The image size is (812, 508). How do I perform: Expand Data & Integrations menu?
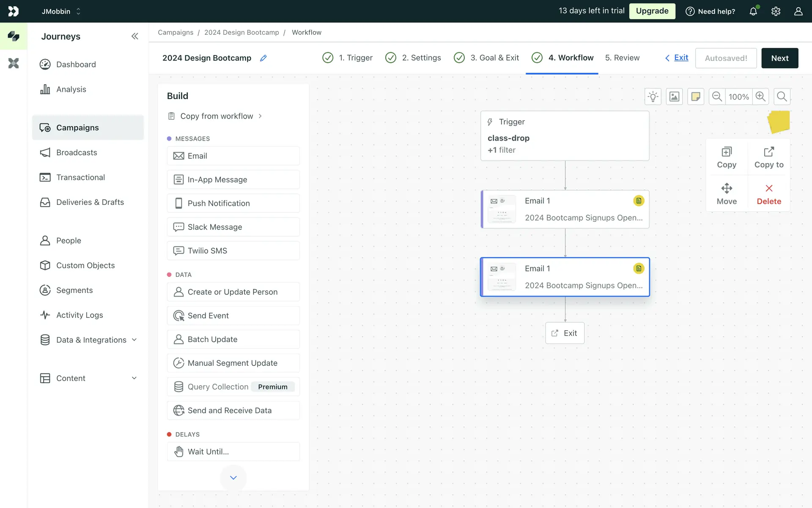pyautogui.click(x=134, y=340)
